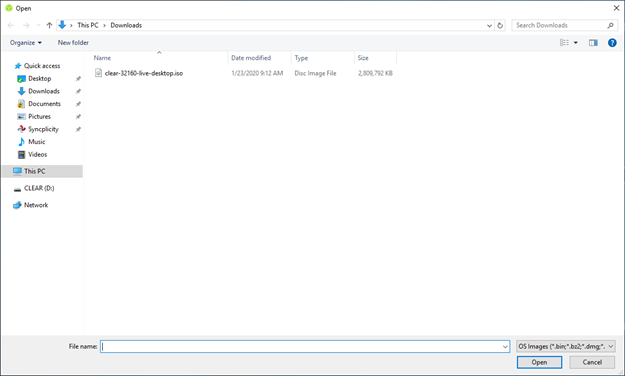Click the Cancel button

(x=592, y=362)
